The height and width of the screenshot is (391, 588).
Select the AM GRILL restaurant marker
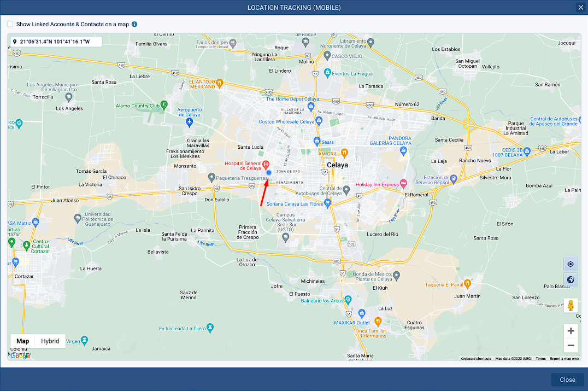click(344, 153)
